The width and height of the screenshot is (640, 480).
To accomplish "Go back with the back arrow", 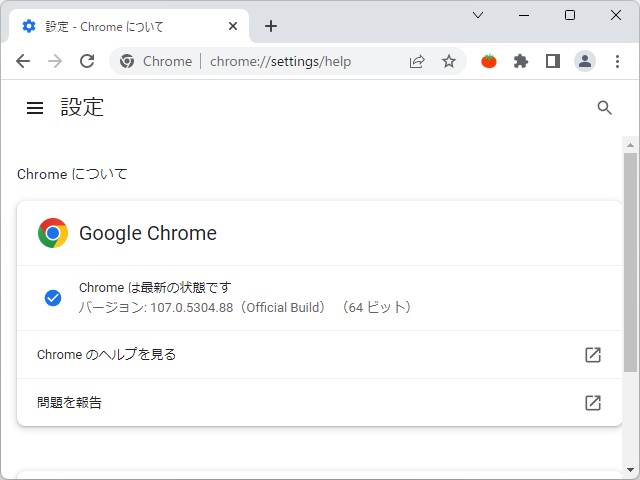I will coord(23,62).
